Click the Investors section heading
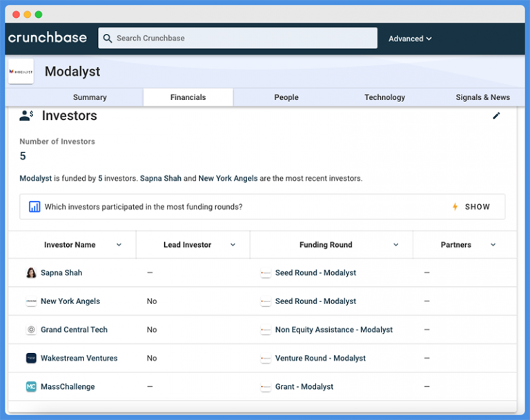 [x=69, y=116]
